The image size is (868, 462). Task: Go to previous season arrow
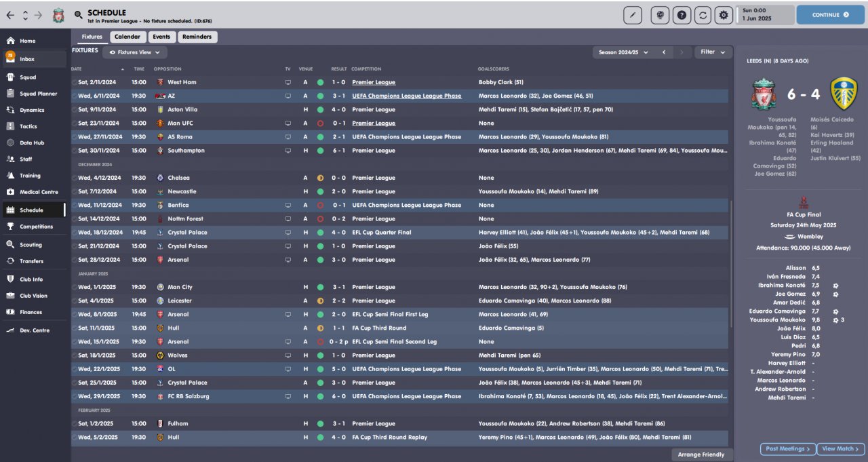pos(664,52)
